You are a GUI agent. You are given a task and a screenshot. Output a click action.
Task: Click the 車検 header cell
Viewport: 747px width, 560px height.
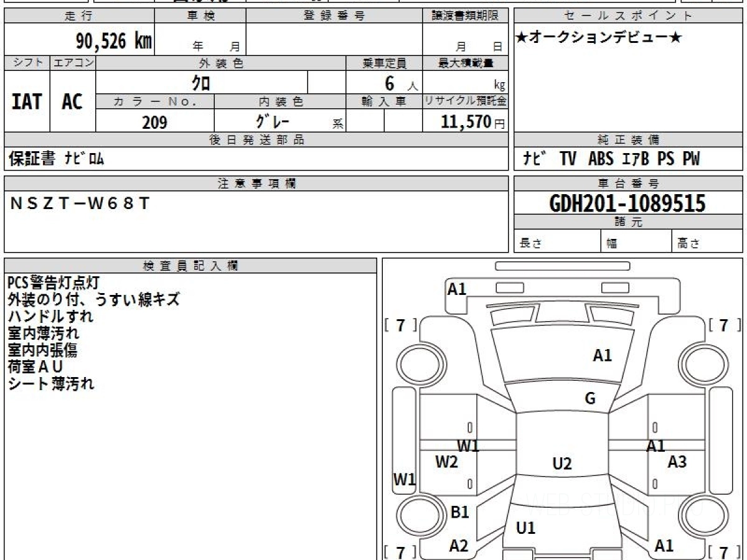click(200, 16)
